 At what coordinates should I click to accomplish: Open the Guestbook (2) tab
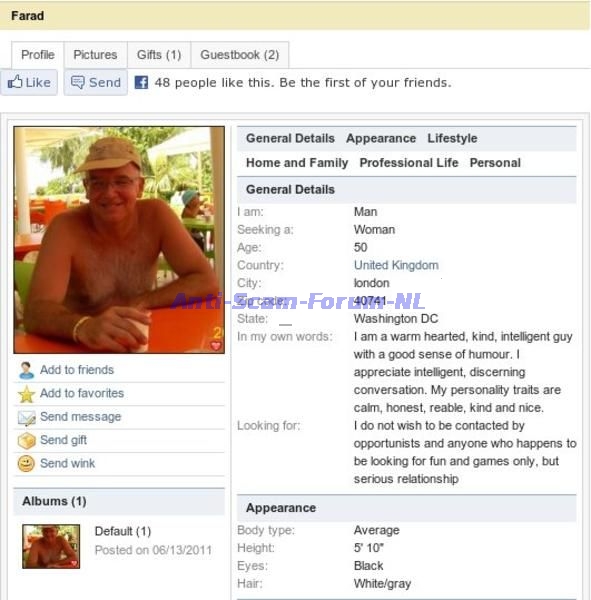tap(240, 55)
